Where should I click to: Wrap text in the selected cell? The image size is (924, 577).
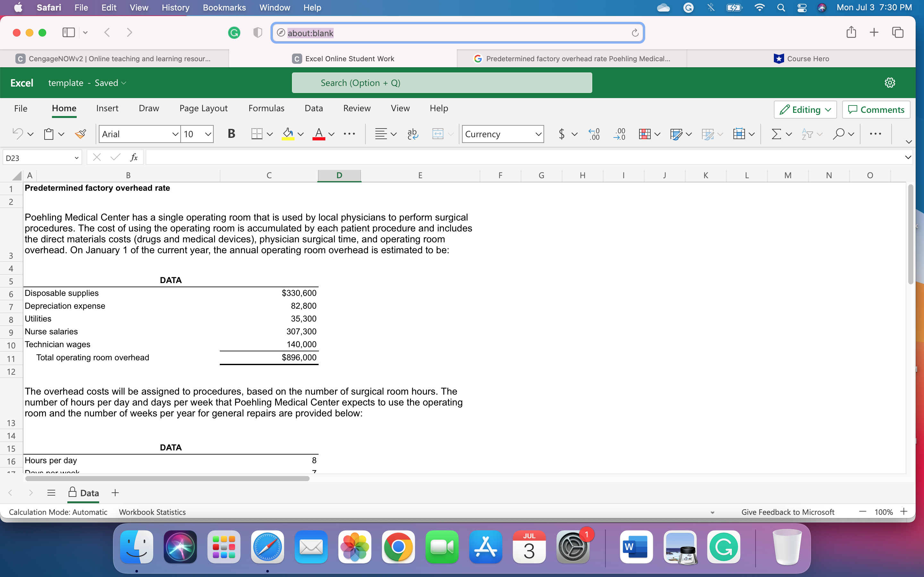click(412, 134)
